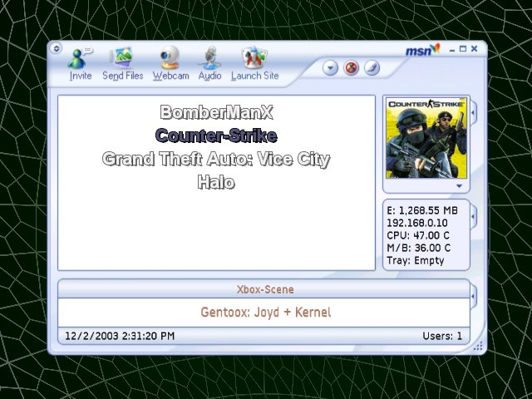
Task: Collapse the Xbox-Scene panel side arrow
Action: click(x=473, y=296)
